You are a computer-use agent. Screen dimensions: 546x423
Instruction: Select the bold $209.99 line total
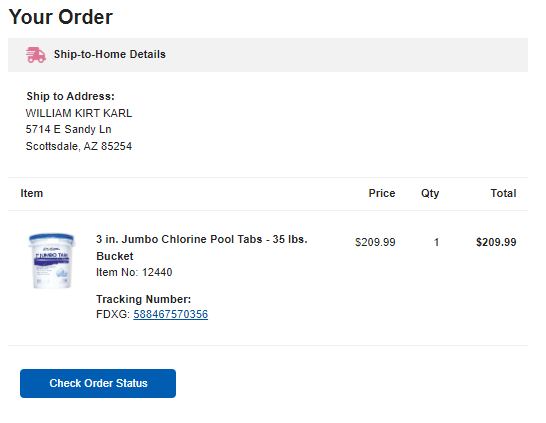click(x=496, y=242)
